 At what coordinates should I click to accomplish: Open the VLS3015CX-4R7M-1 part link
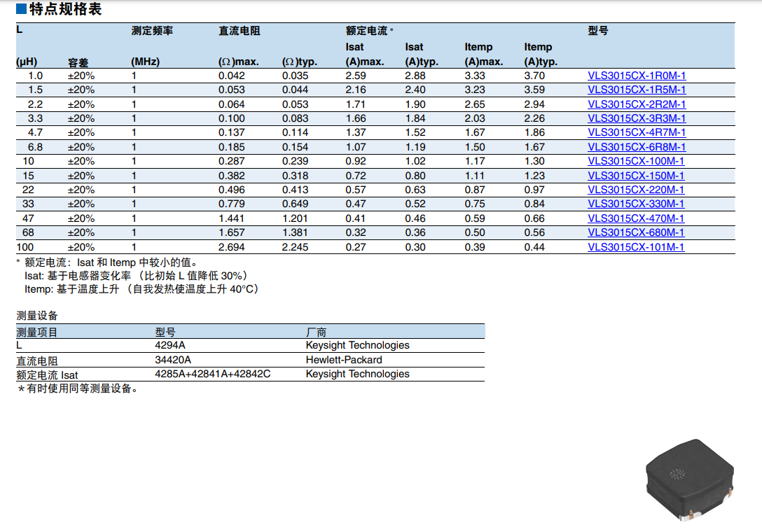pos(637,132)
